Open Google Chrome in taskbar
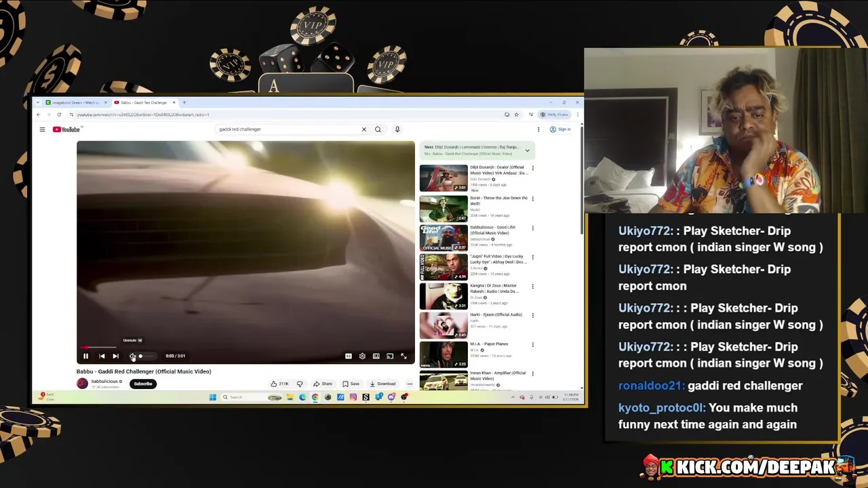 click(x=315, y=397)
